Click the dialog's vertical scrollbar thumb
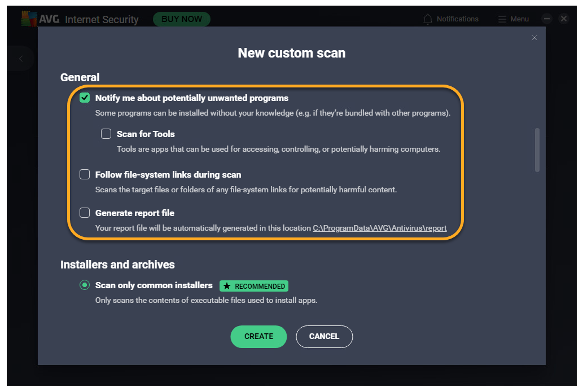 tap(537, 149)
